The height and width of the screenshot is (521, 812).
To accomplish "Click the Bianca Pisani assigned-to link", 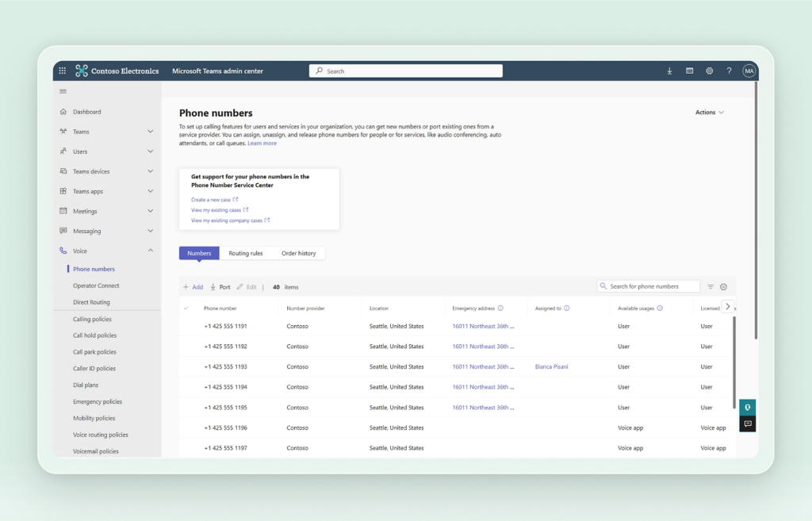I will point(550,366).
